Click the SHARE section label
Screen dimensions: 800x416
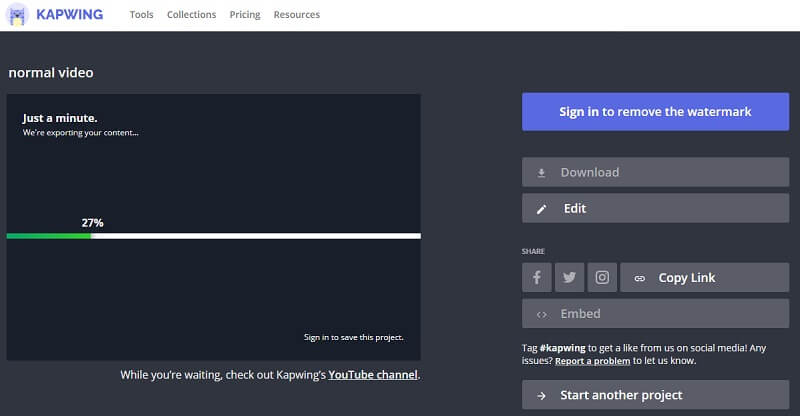(x=533, y=251)
